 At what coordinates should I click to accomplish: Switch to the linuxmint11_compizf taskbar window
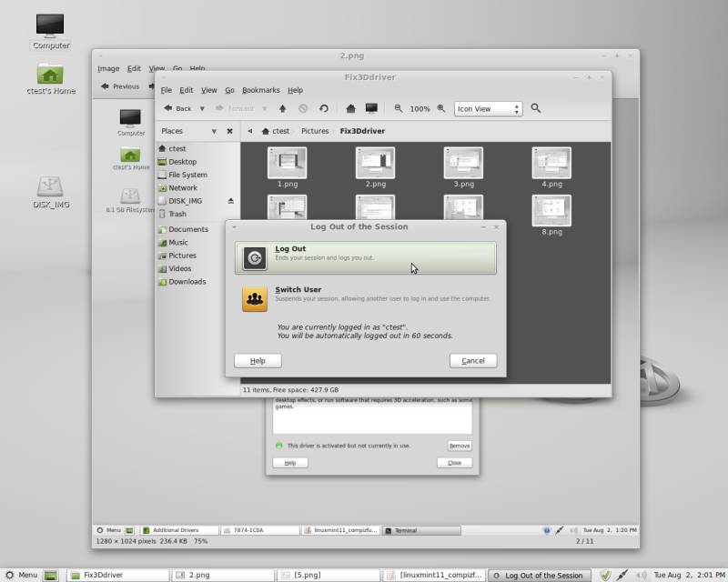coord(435,576)
